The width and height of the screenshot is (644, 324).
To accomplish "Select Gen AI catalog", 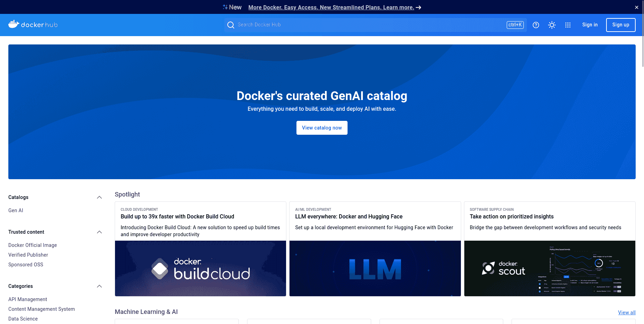I will (x=16, y=210).
